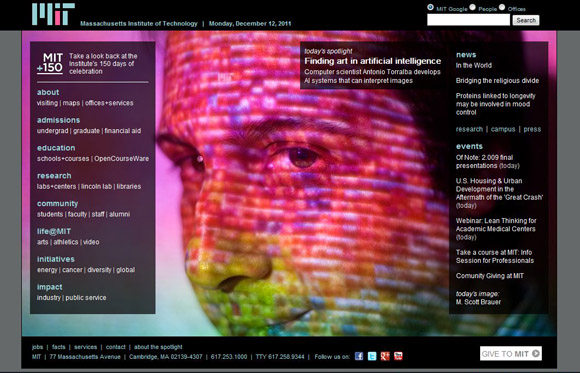Open the financial aid link
Screen dimensions: 580x373
tap(122, 131)
